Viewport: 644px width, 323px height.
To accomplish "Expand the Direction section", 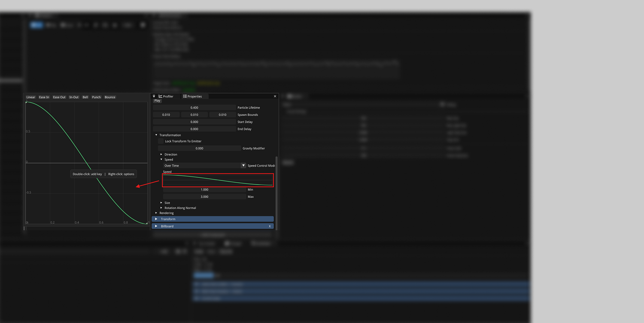I will pos(161,154).
